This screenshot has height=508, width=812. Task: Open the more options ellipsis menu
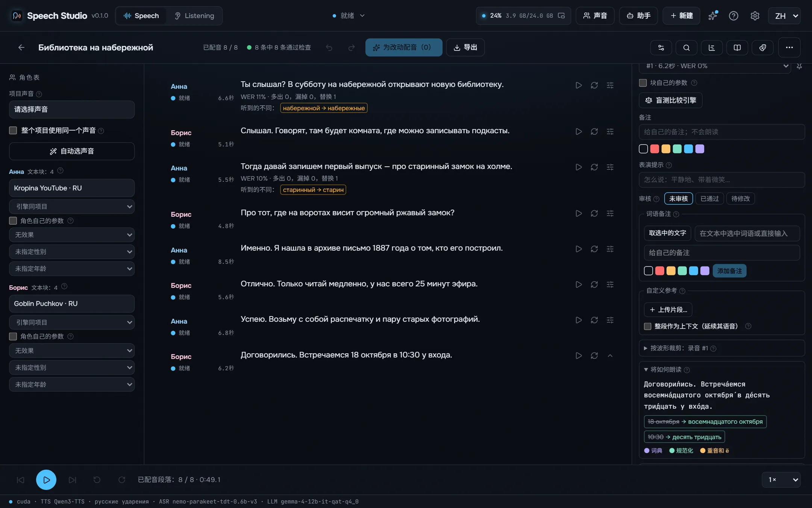tap(789, 47)
